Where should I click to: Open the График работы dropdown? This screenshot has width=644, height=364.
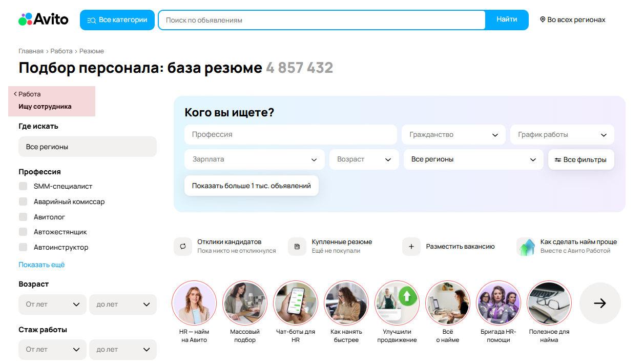[x=562, y=135]
